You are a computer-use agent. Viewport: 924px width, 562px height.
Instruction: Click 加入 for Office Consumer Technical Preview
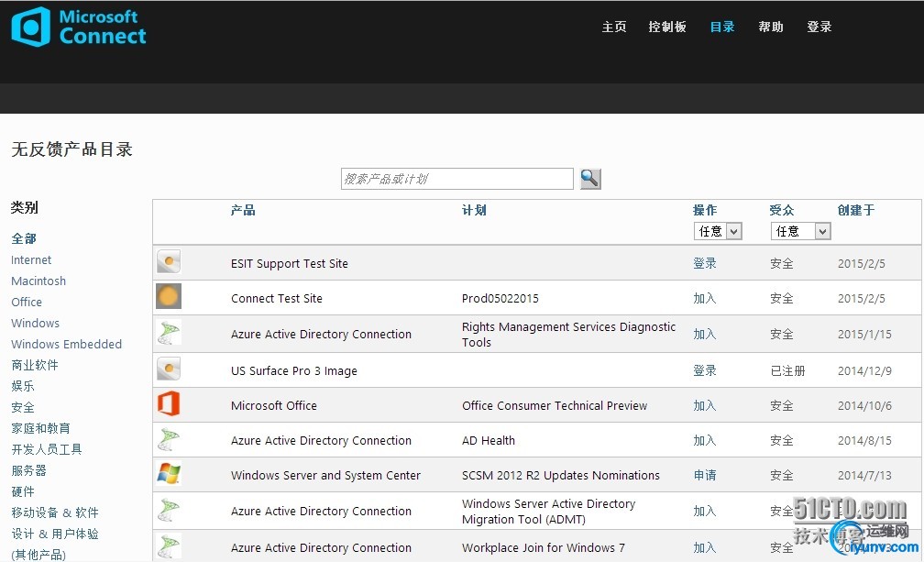pos(705,405)
